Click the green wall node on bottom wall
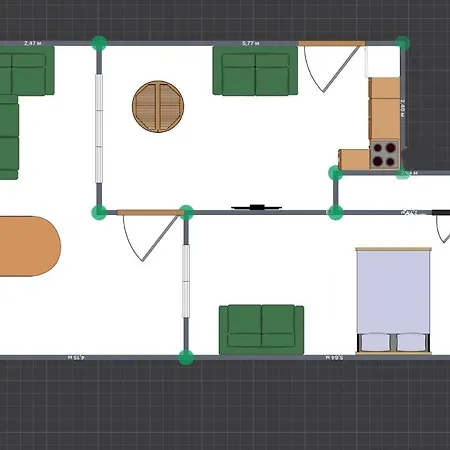 (186, 357)
